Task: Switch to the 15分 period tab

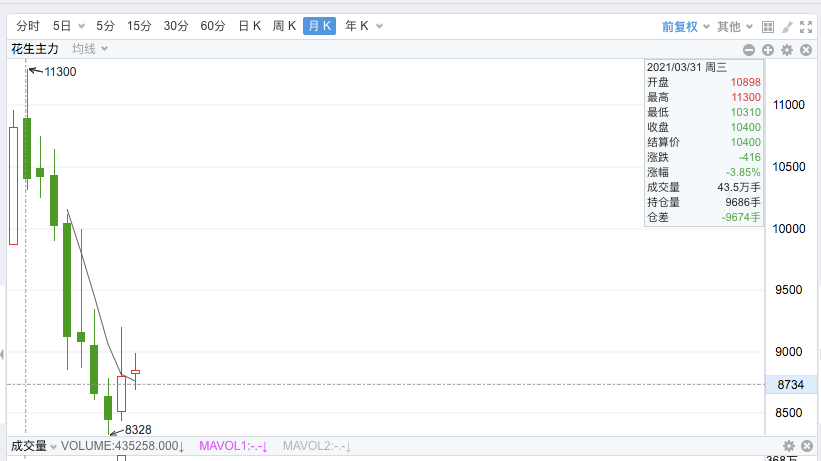Action: tap(139, 26)
